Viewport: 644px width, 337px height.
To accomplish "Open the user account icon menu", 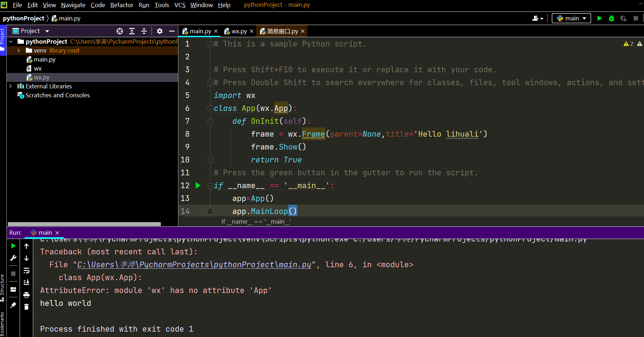I will 538,18.
